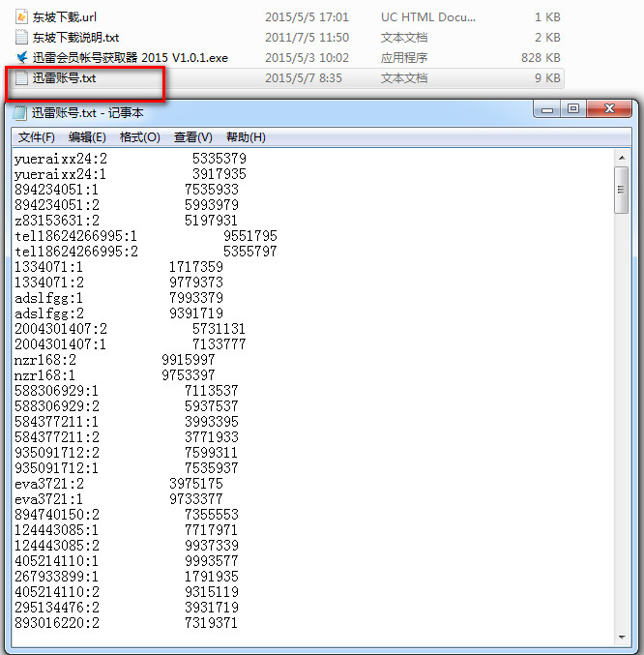
Task: Click the text 935091712:1
Action: tap(56, 468)
